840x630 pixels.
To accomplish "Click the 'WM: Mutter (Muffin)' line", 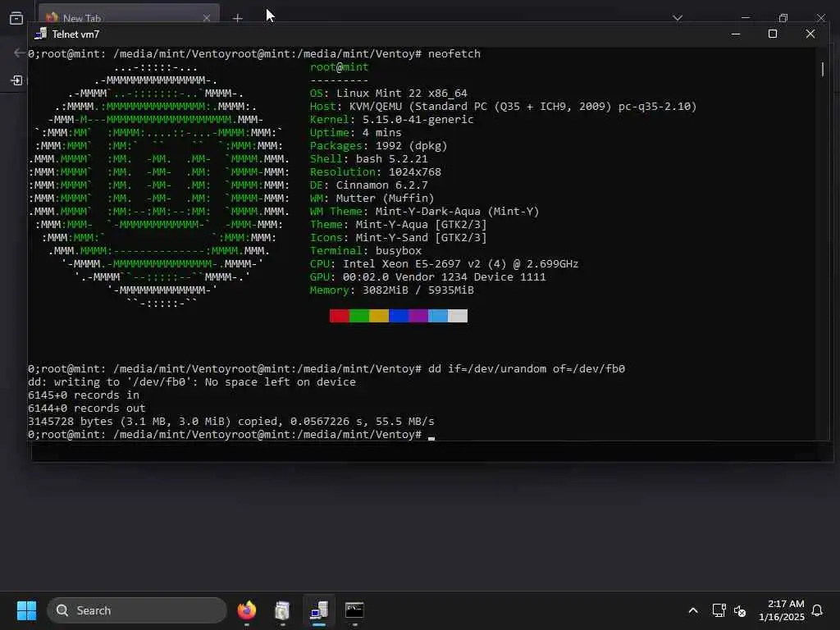I will (x=372, y=199).
